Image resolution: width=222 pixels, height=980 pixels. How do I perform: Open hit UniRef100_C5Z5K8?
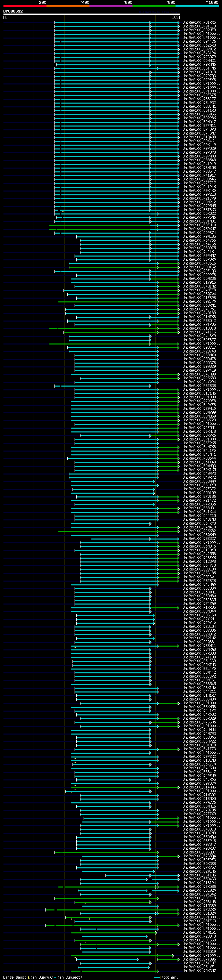199,45
